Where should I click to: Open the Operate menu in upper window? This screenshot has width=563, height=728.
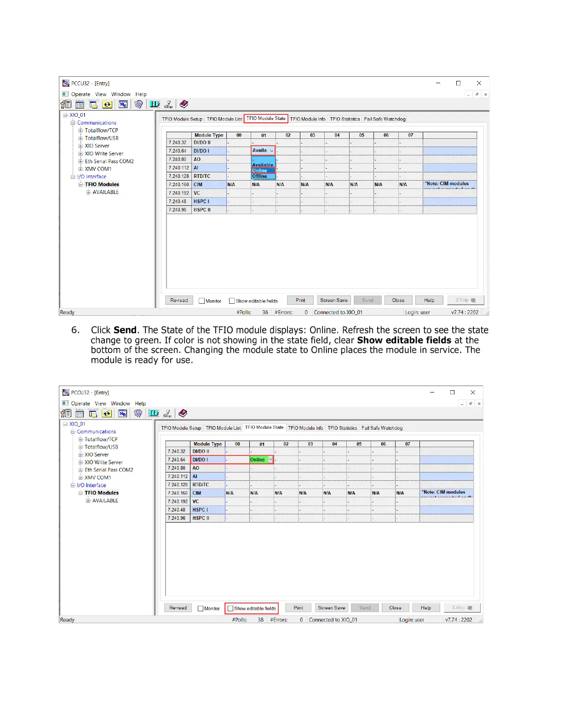click(80, 94)
